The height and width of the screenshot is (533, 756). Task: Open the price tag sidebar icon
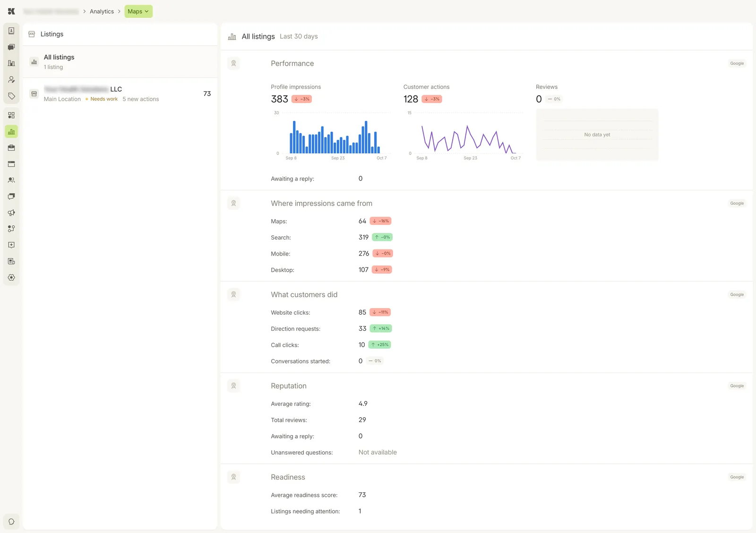click(x=11, y=96)
